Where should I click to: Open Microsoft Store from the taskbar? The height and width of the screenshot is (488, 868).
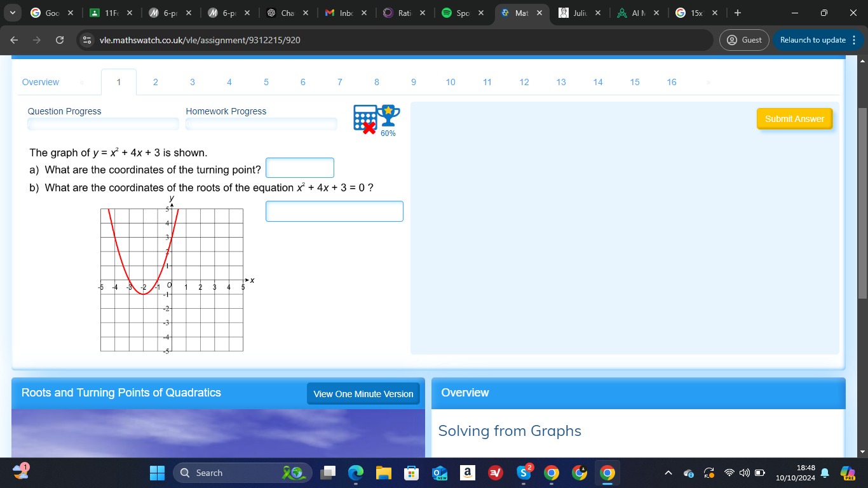pos(412,473)
